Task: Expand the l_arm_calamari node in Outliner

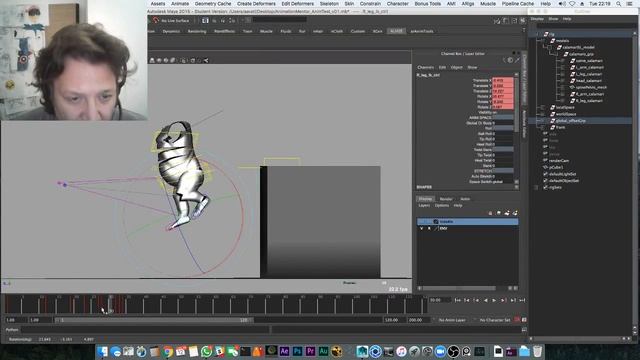Action: coord(562,67)
